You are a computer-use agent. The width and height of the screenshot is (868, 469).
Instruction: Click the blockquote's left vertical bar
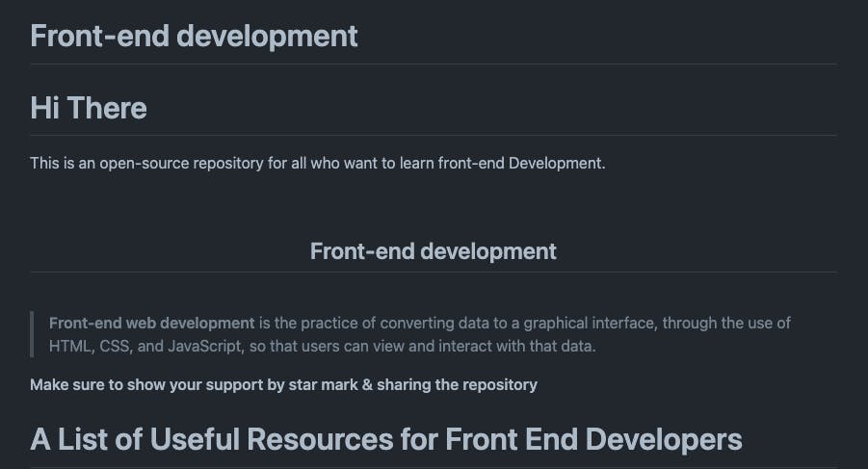(32, 334)
